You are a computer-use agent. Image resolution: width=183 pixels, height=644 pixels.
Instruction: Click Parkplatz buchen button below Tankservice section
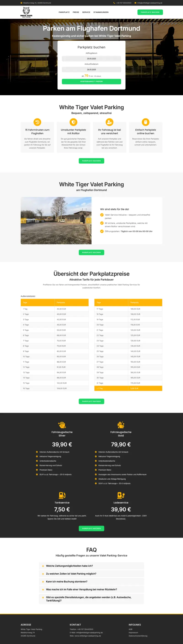pos(91,528)
